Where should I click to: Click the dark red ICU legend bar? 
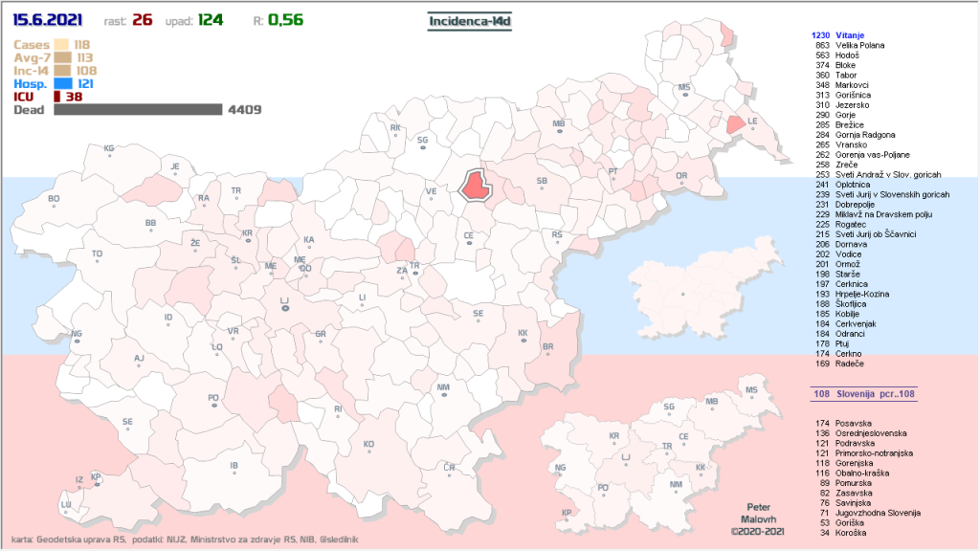coord(56,97)
